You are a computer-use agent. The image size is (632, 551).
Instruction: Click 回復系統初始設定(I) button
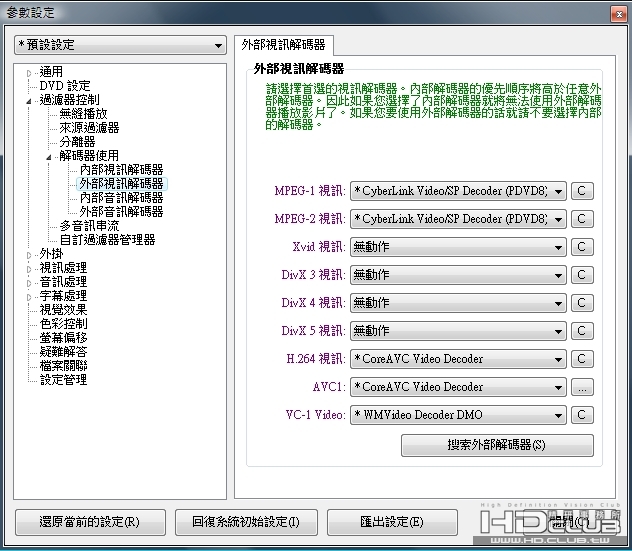[246, 522]
